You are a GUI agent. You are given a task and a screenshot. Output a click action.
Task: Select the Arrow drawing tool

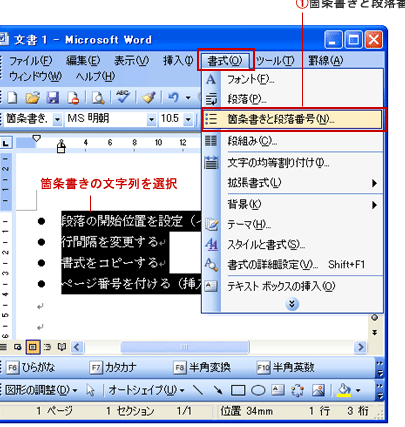[x=218, y=390]
